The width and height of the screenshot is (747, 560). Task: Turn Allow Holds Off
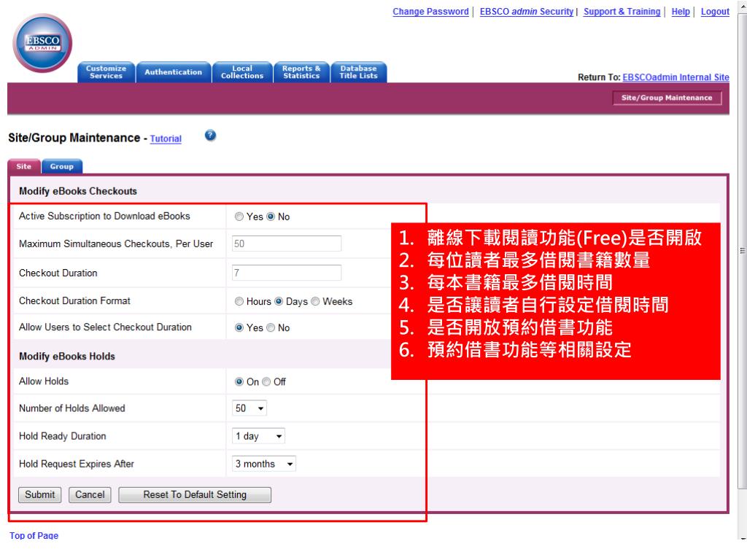pyautogui.click(x=266, y=382)
